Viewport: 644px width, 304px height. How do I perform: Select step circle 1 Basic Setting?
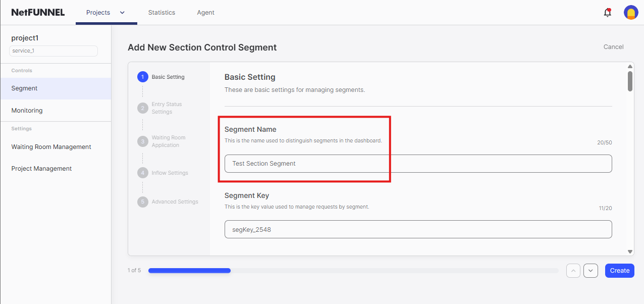(x=143, y=77)
